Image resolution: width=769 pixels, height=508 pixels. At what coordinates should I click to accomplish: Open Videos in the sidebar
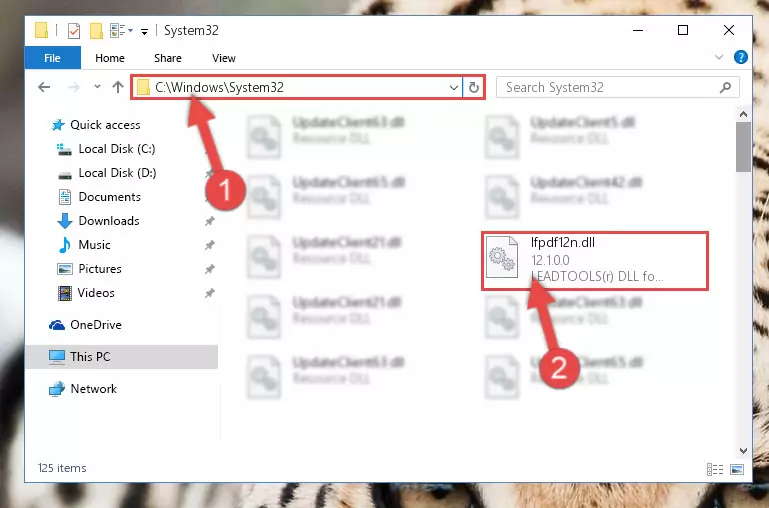coord(86,293)
